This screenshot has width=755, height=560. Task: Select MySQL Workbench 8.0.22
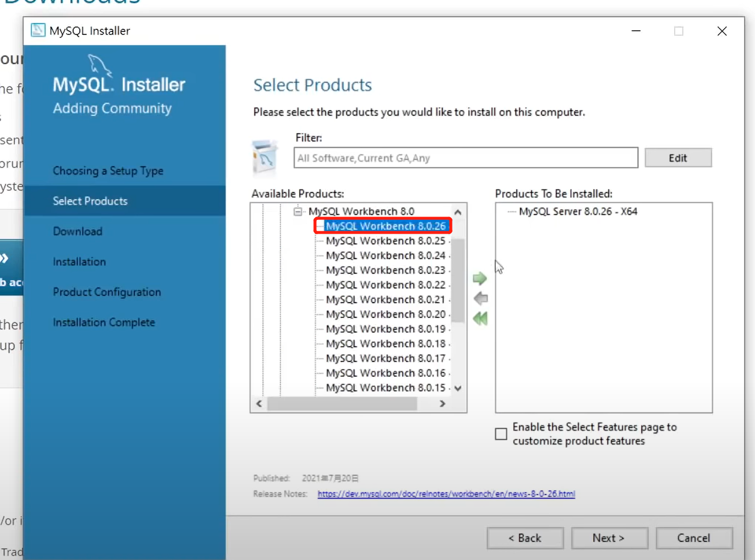coord(386,285)
